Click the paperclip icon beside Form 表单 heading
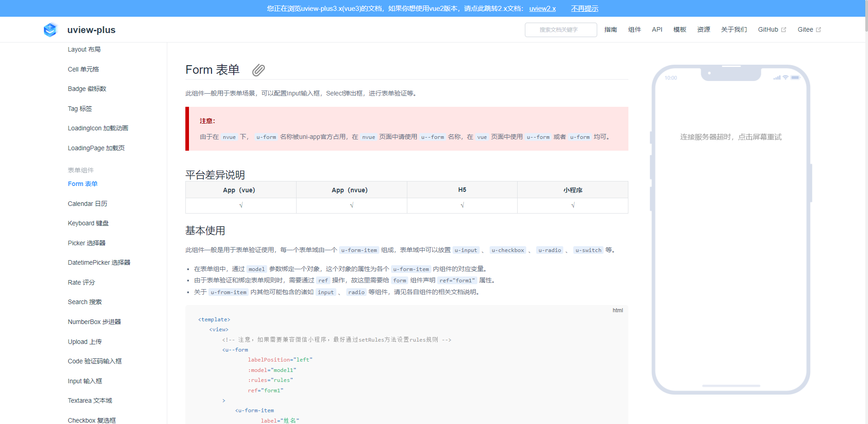Viewport: 868px width, 424px height. pyautogui.click(x=258, y=70)
